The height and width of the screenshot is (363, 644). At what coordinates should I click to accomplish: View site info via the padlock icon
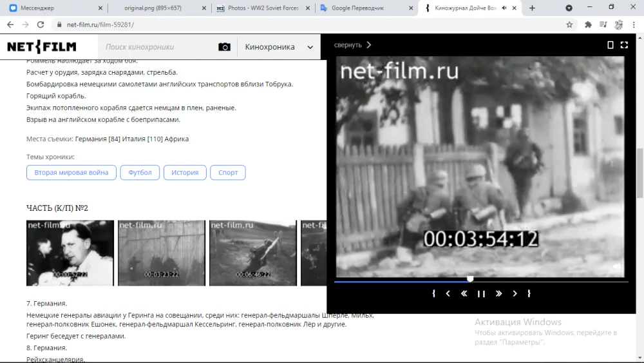[59, 25]
